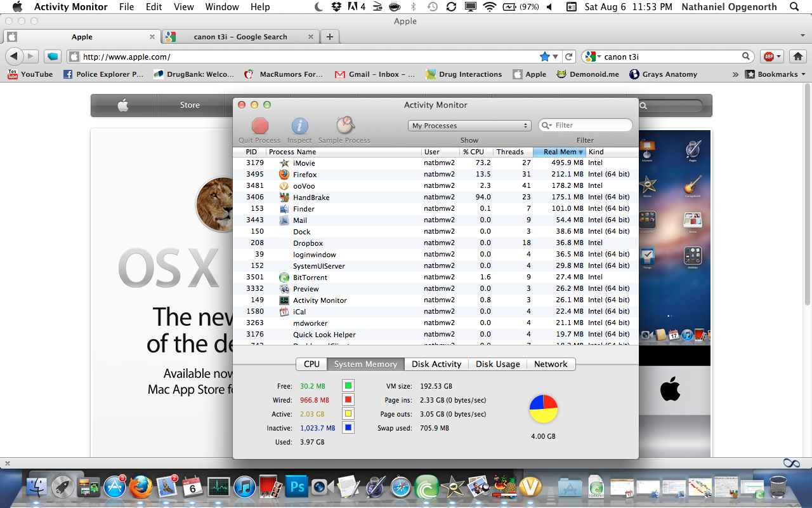Click the Filter magnifier dropdown in Activity Monitor
The image size is (812, 508).
click(x=546, y=126)
